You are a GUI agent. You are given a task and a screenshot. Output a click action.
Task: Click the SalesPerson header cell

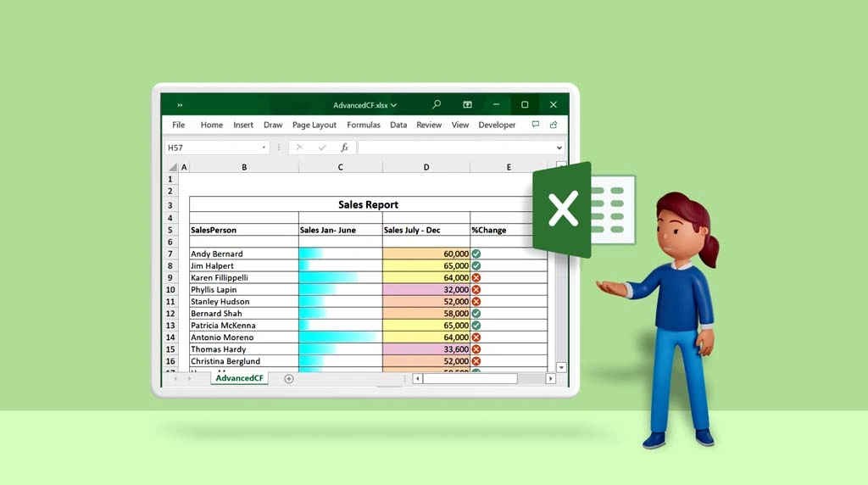(x=244, y=230)
